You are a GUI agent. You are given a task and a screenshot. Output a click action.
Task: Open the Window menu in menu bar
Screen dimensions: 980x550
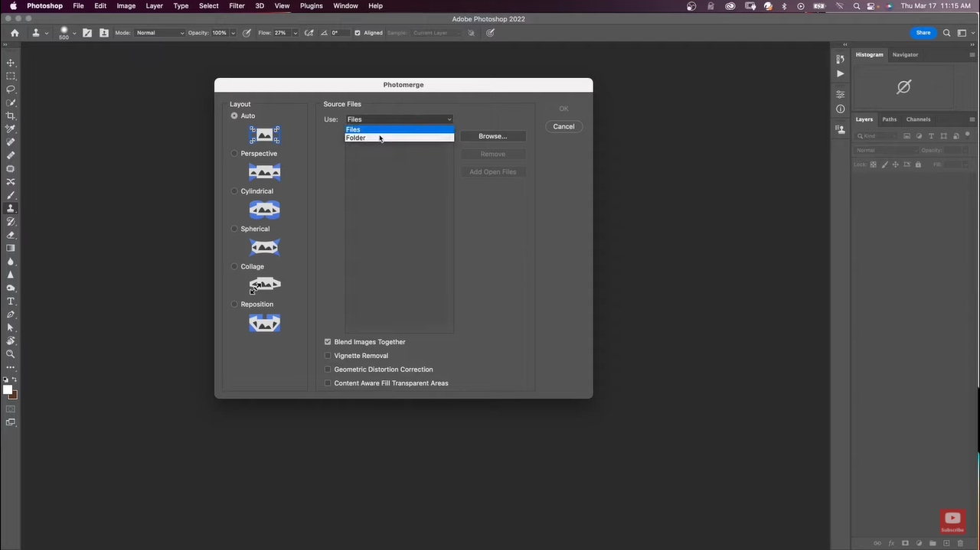pyautogui.click(x=345, y=5)
